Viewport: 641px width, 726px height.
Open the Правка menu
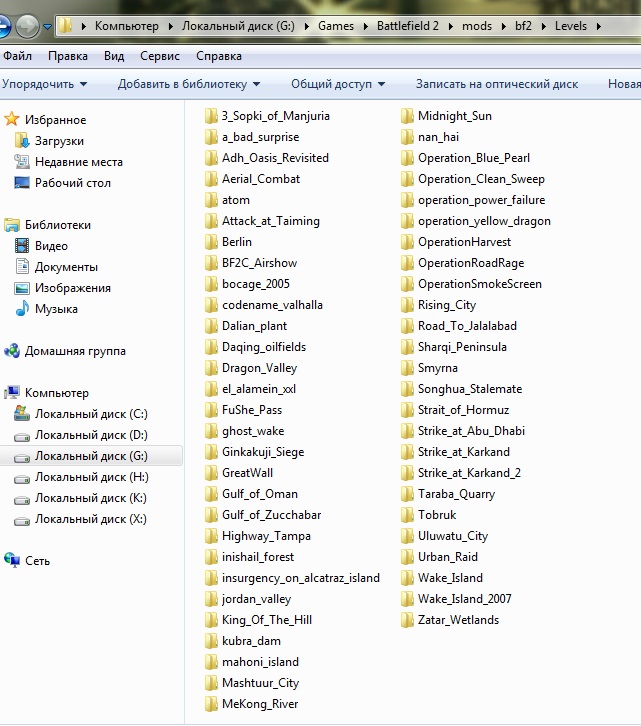68,56
